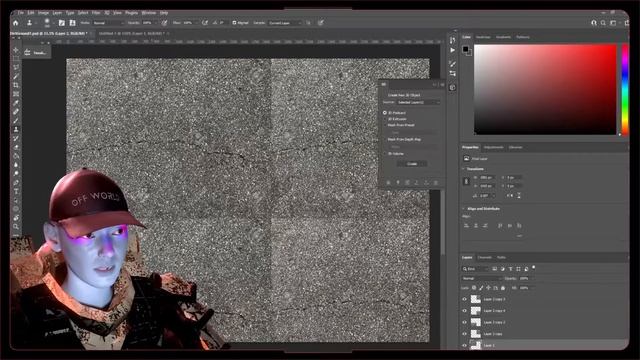Open the Source dropdown in 3D panel
Viewport: 640px width, 360px height.
point(418,102)
